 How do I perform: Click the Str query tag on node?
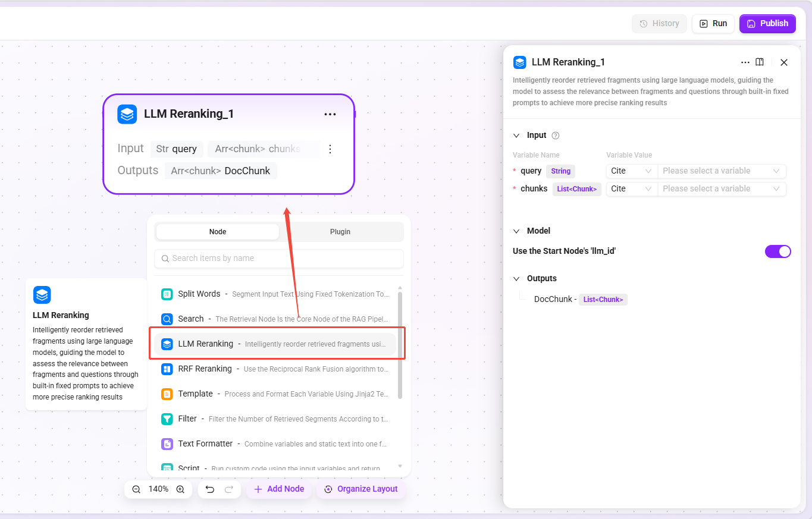coord(177,149)
